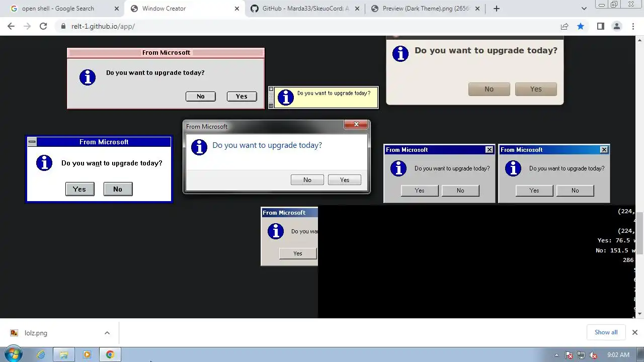Click the muted volume tray icon
This screenshot has height=362, width=644.
click(593, 355)
